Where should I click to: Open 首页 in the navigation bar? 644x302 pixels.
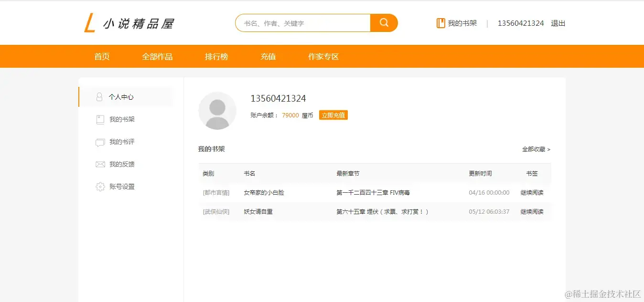pyautogui.click(x=102, y=56)
